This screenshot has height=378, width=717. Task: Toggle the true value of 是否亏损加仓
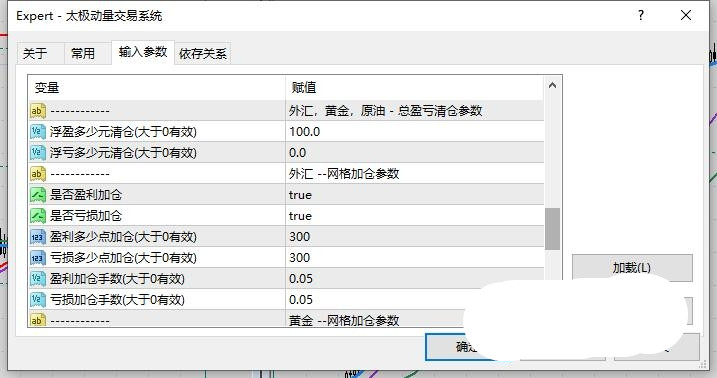[300, 216]
